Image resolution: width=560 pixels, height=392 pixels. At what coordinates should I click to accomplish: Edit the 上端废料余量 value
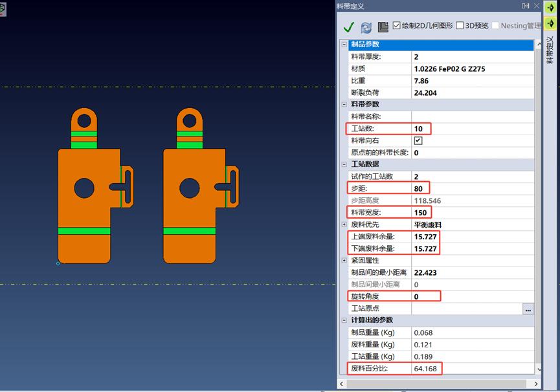473,237
